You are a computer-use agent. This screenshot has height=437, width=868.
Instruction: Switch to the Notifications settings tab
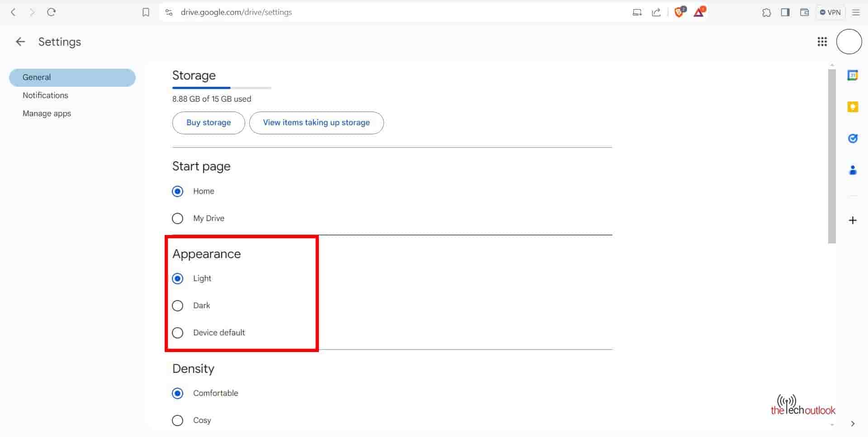pos(45,95)
